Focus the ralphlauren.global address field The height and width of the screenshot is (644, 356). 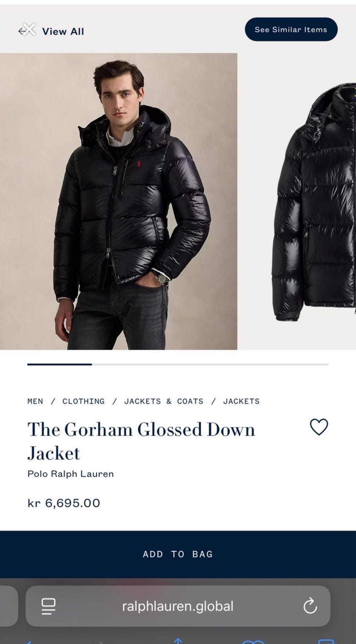coord(178,606)
